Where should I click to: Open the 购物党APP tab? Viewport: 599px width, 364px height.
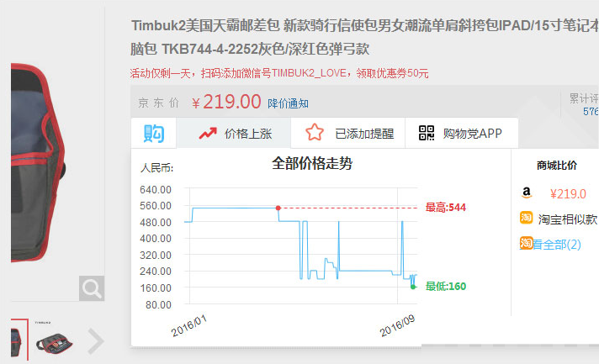462,133
